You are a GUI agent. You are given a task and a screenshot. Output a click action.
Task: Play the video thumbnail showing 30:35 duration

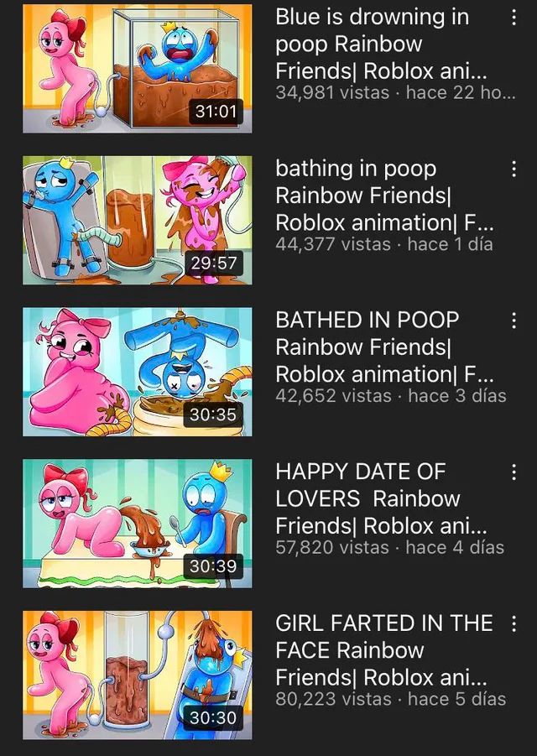coord(138,372)
